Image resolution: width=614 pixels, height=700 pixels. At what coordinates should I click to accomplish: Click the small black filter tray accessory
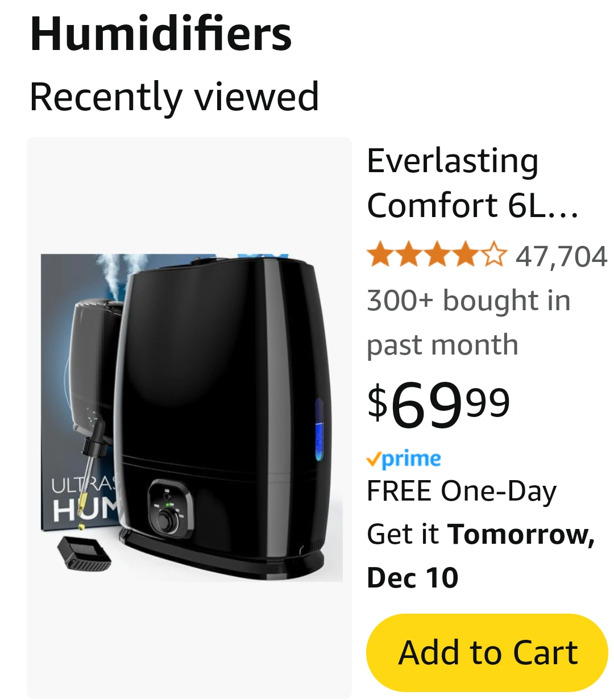[84, 553]
